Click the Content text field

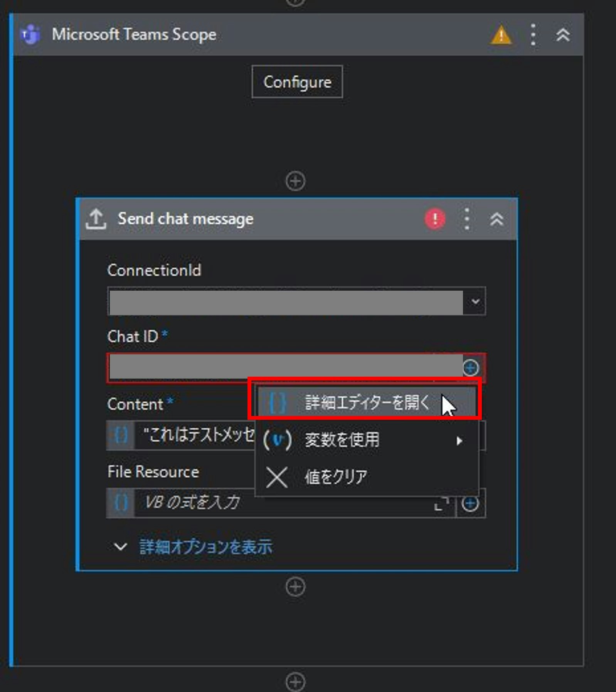click(195, 436)
